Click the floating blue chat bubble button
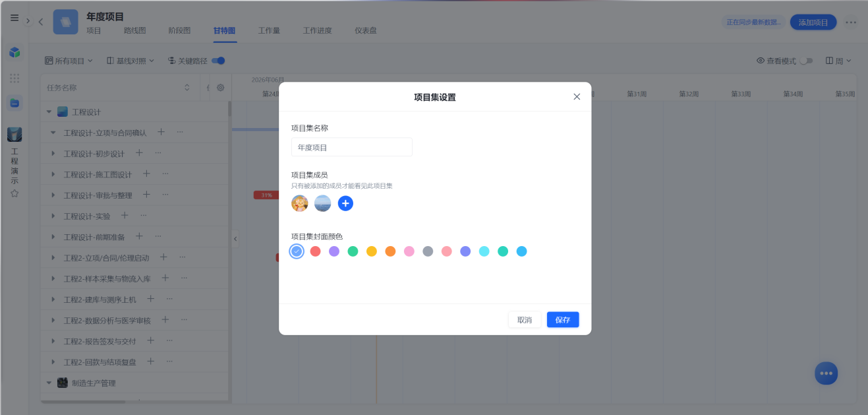868x415 pixels. pos(826,373)
